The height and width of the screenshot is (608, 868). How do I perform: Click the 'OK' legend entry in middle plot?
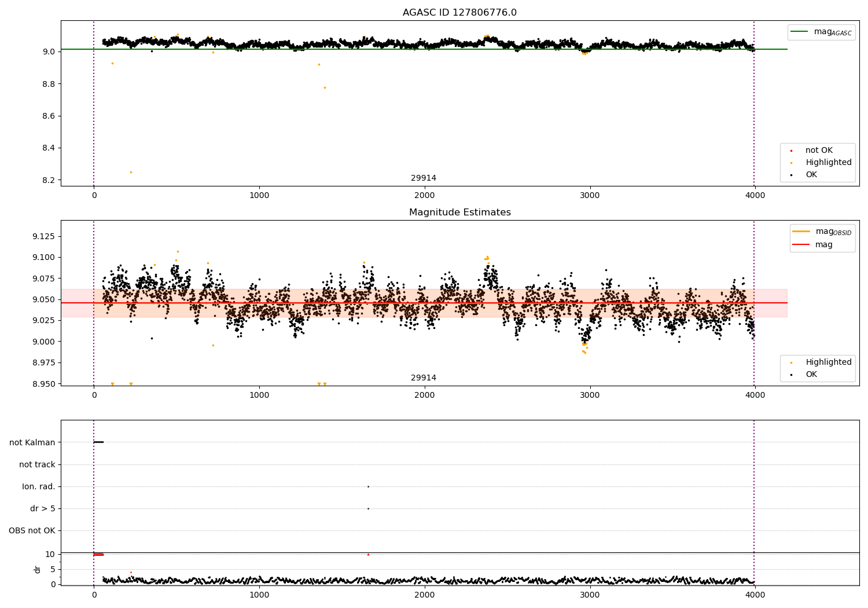point(811,375)
